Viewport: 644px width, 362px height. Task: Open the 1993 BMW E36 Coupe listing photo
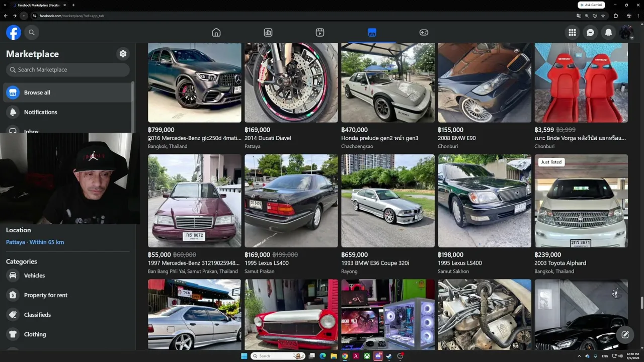(x=388, y=201)
